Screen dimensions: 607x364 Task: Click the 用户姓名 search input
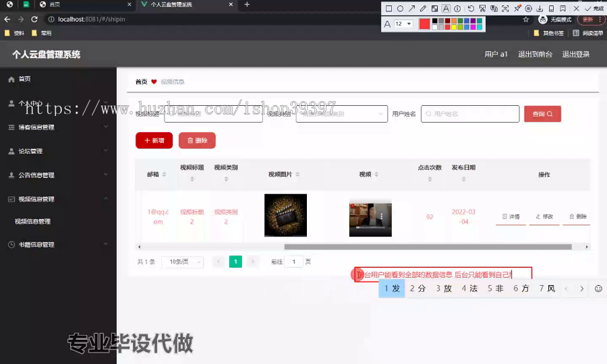coord(470,114)
